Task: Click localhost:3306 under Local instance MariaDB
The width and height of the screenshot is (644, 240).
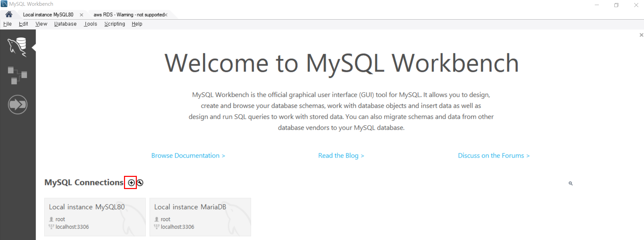Action: pos(177,227)
